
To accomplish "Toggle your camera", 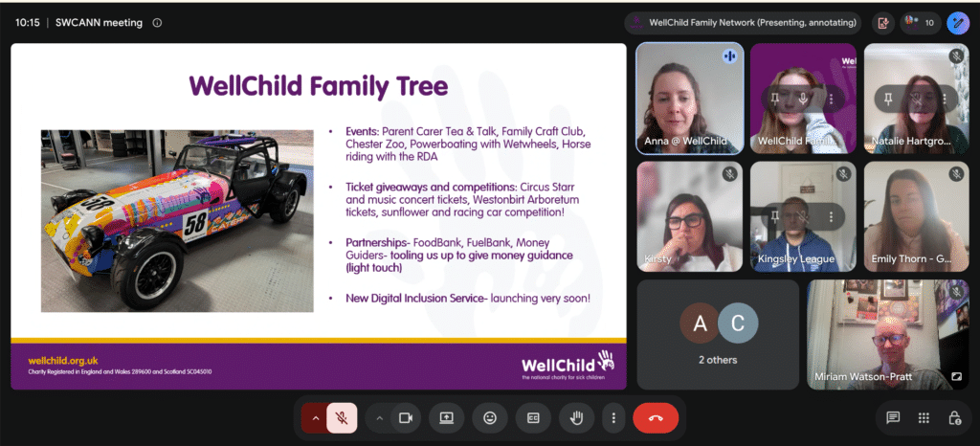I will point(406,418).
